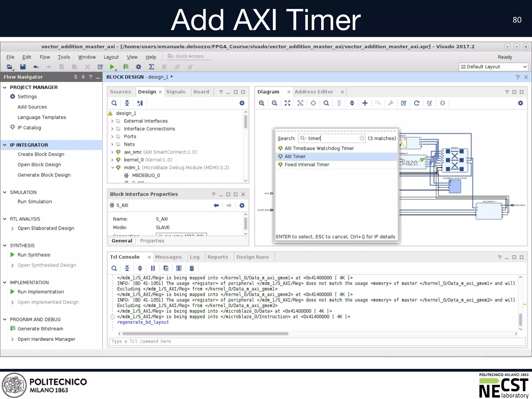Click Add Sources in Project Manager
This screenshot has height=399, width=532.
click(x=32, y=107)
